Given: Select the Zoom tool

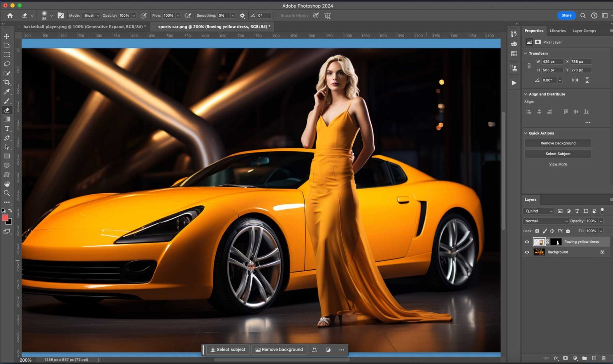Looking at the screenshot, I should tap(6, 193).
